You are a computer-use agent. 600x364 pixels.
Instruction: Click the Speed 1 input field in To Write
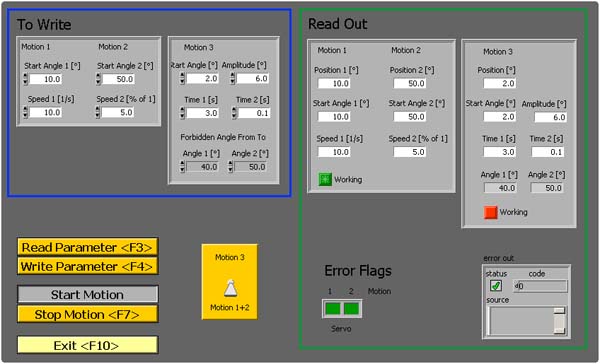point(46,113)
